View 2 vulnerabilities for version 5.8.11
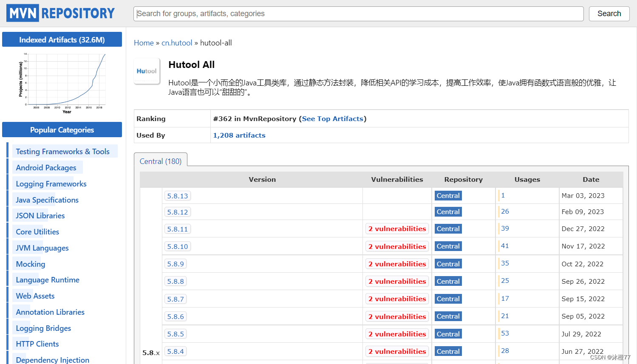The width and height of the screenshot is (637, 364). (x=397, y=229)
